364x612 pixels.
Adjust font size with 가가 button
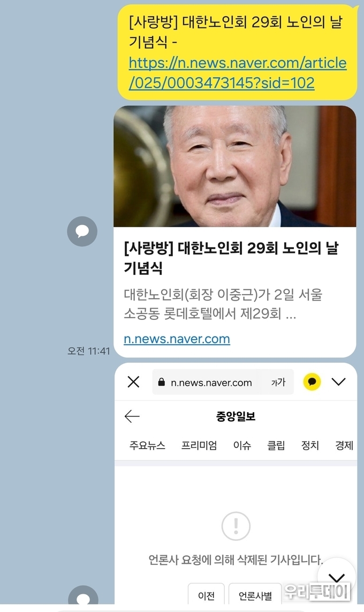click(278, 382)
